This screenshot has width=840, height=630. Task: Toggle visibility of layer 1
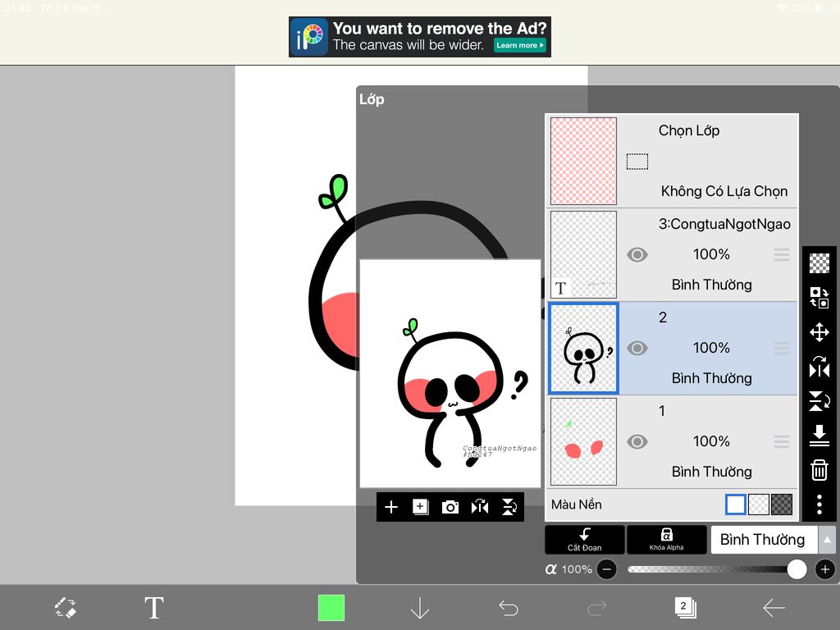[637, 441]
